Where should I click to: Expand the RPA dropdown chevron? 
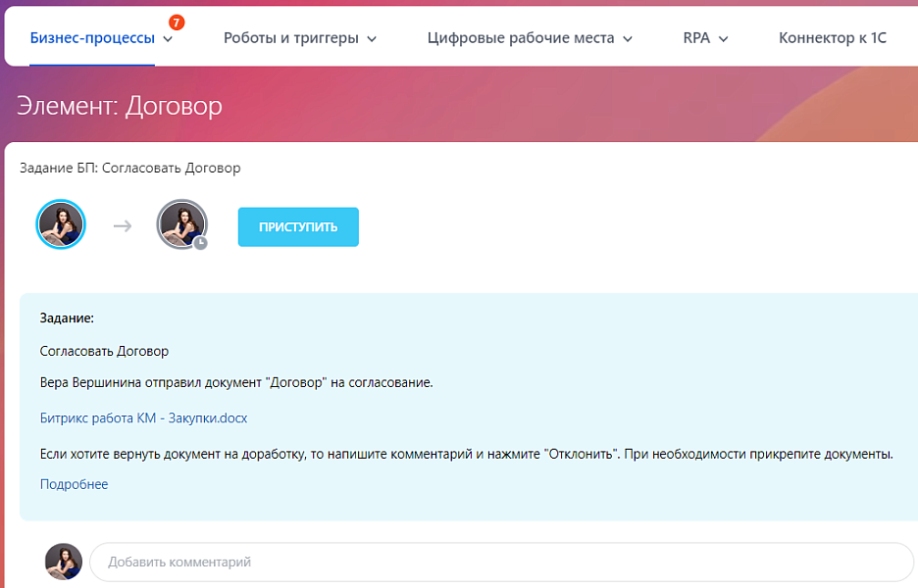tap(723, 38)
